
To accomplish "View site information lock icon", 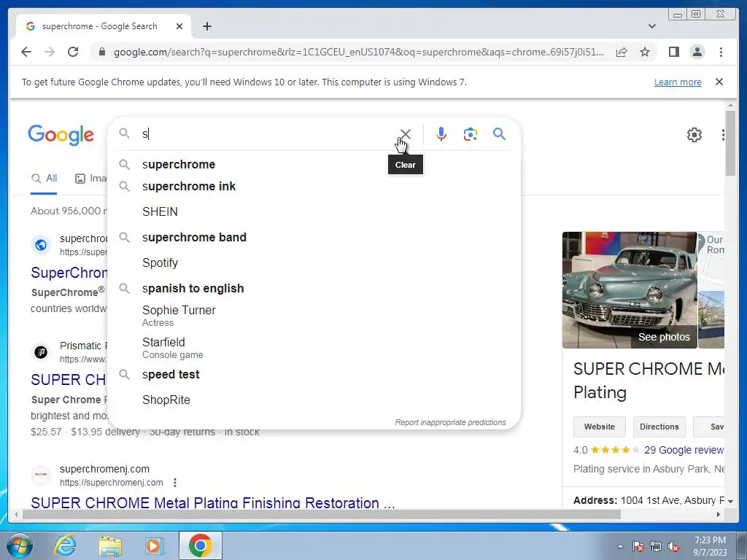I will (101, 52).
